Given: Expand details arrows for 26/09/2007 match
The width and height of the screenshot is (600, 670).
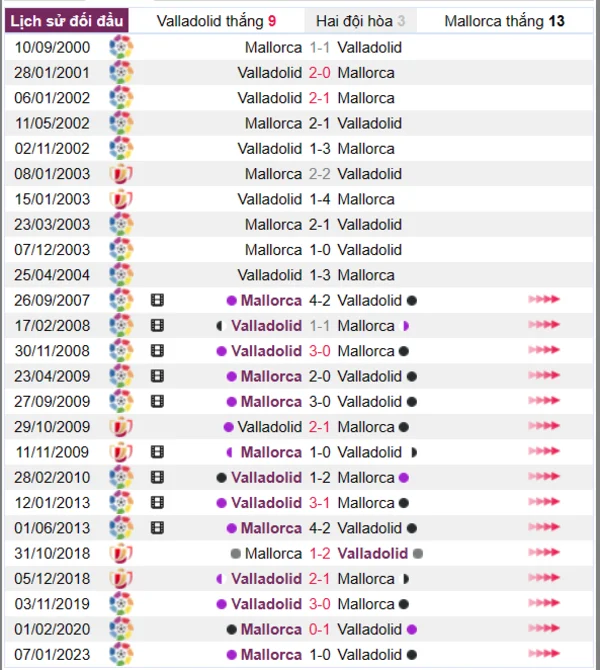Looking at the screenshot, I should point(544,299).
